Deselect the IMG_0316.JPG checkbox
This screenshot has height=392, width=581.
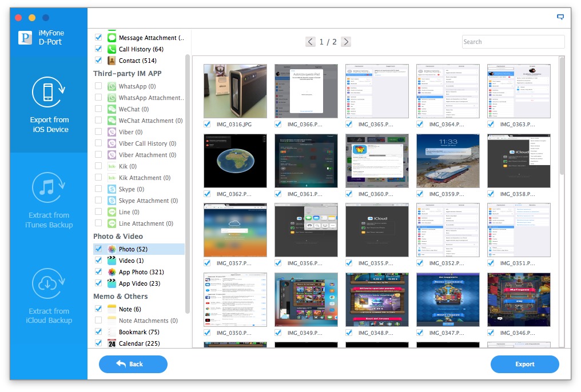point(207,124)
